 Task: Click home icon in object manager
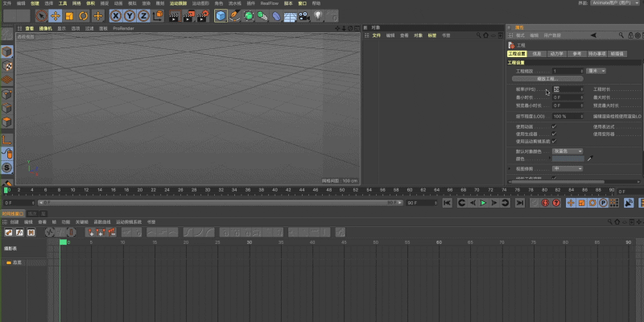[x=486, y=35]
